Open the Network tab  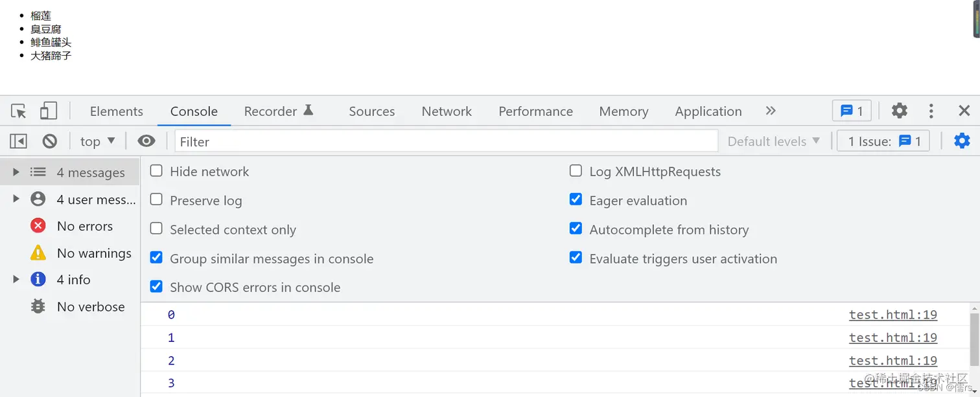[447, 111]
